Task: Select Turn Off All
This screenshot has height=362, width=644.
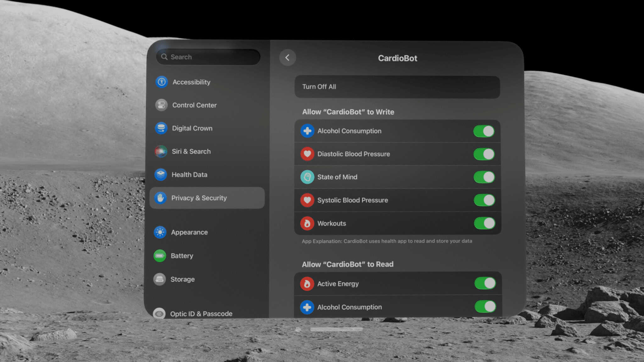Action: [397, 87]
